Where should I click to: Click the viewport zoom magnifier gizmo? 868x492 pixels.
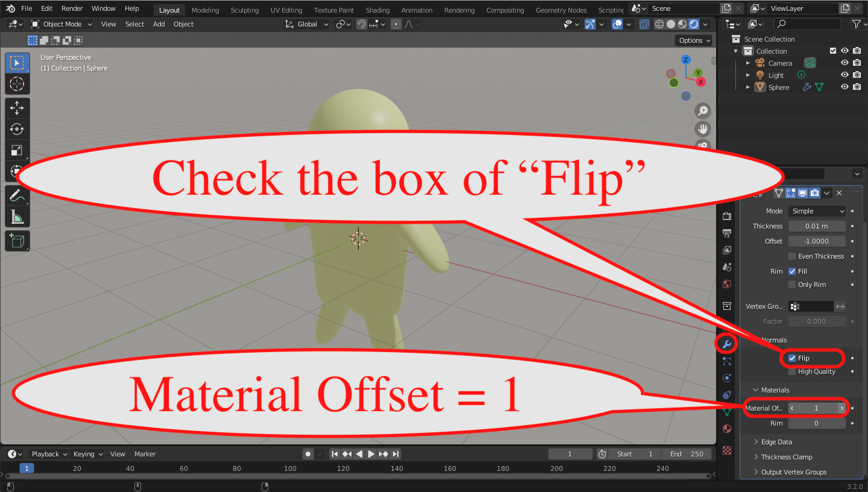(x=703, y=111)
